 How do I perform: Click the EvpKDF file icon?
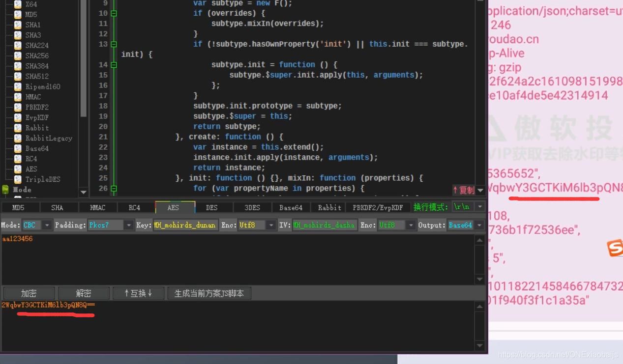tap(18, 117)
